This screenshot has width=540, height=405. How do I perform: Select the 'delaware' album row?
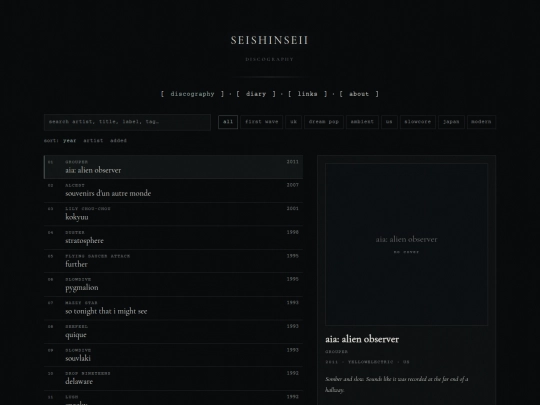[173, 378]
